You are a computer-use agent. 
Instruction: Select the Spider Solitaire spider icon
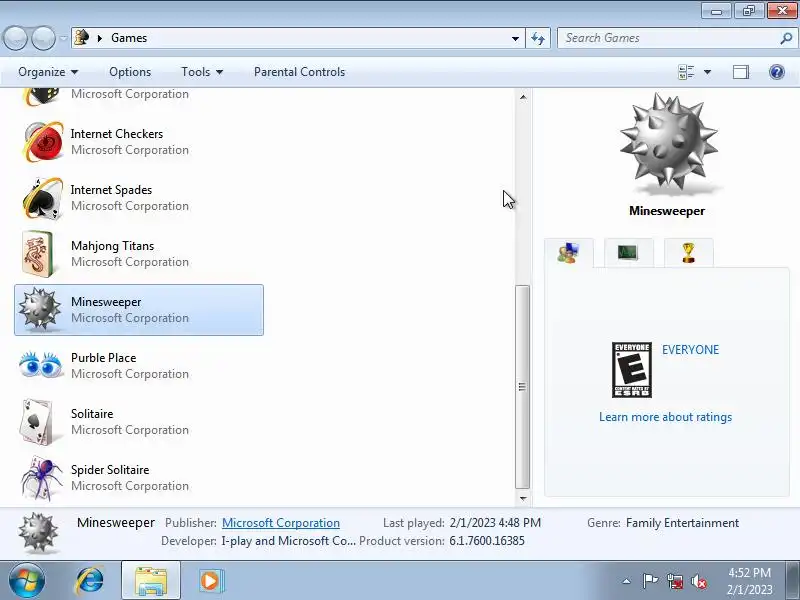click(x=42, y=478)
